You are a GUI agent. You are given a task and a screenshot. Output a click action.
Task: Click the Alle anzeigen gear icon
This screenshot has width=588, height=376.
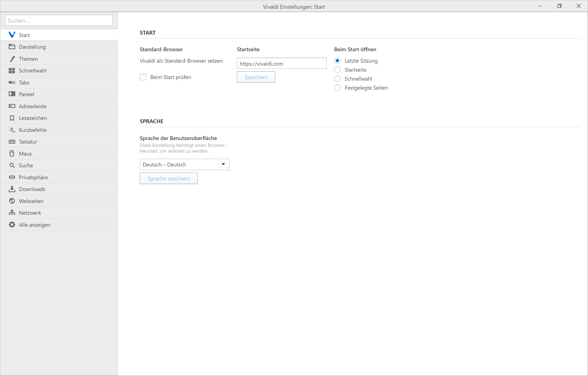tap(12, 225)
